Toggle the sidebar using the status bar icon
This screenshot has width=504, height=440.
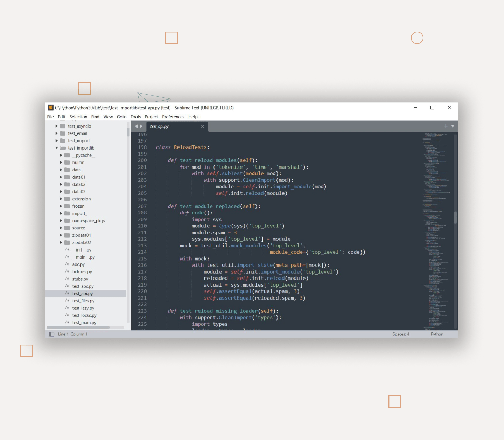tap(52, 334)
